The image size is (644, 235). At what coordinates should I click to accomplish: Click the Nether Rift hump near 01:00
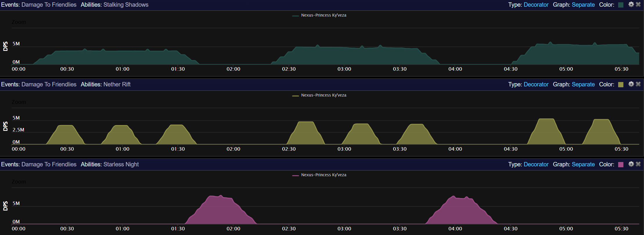[121, 135]
